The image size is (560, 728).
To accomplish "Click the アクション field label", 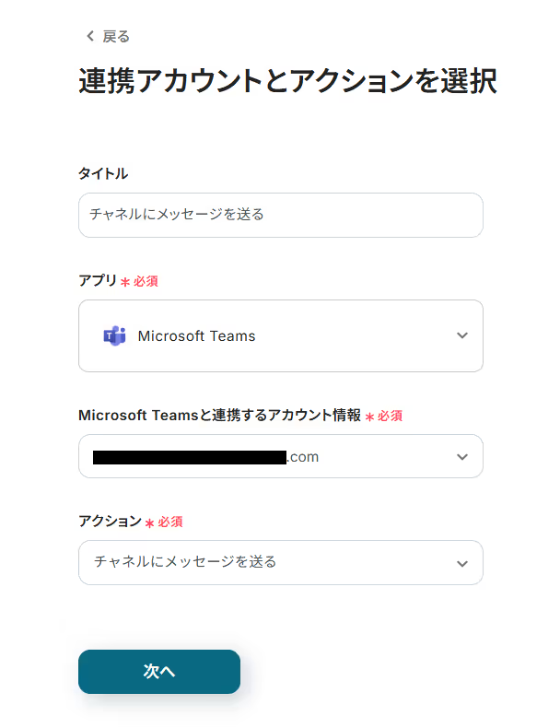I will pyautogui.click(x=110, y=521).
